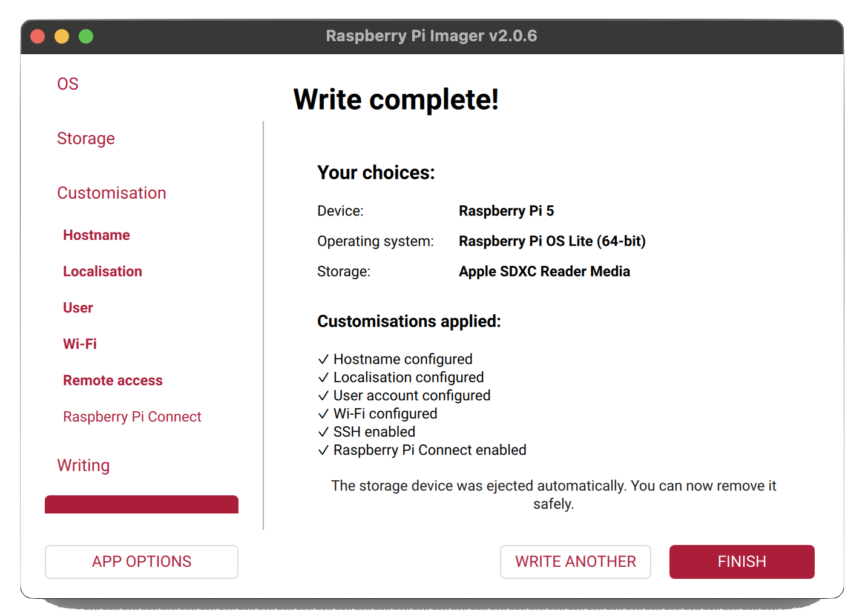Click WRITE ANOTHER to start a new write

click(575, 561)
